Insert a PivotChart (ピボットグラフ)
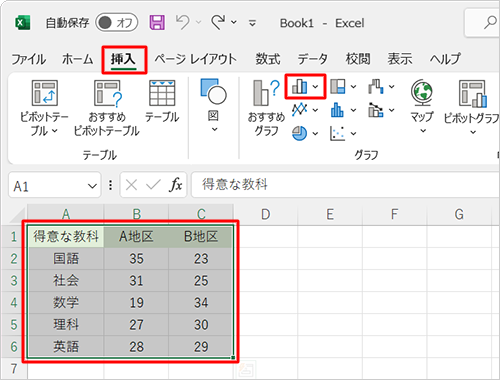This screenshot has height=380, width=500. coord(471,107)
